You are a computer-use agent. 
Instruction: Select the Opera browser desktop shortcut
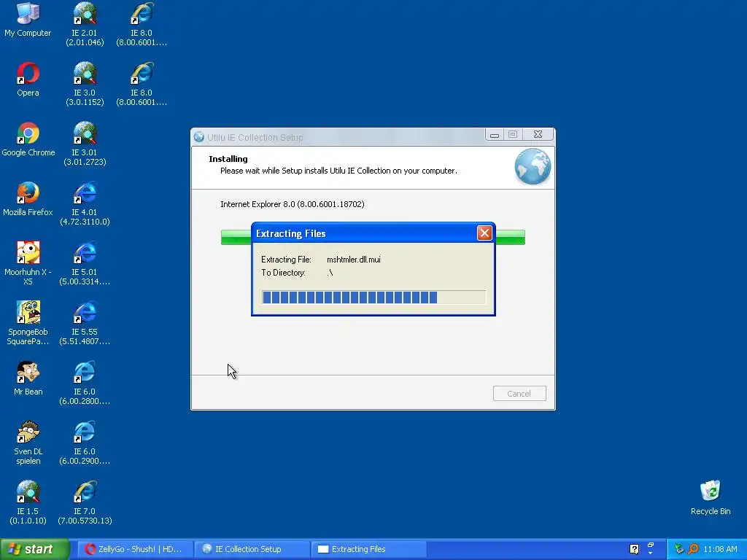coord(28,79)
